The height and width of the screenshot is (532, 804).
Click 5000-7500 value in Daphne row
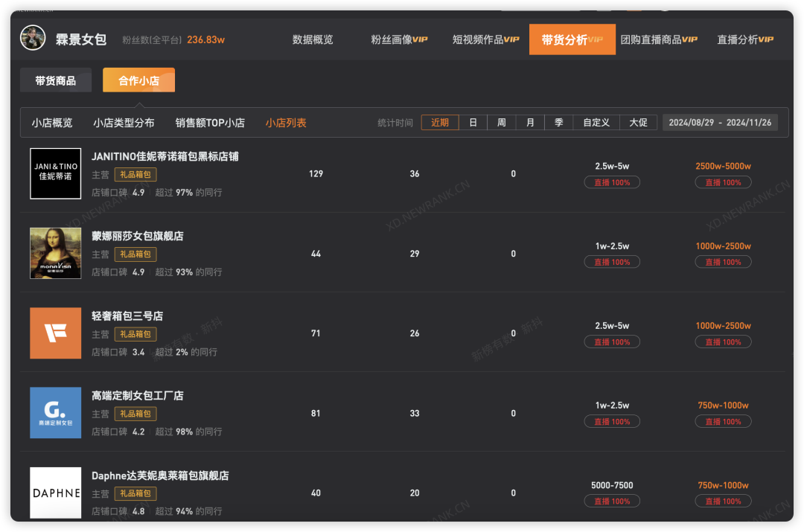click(612, 485)
